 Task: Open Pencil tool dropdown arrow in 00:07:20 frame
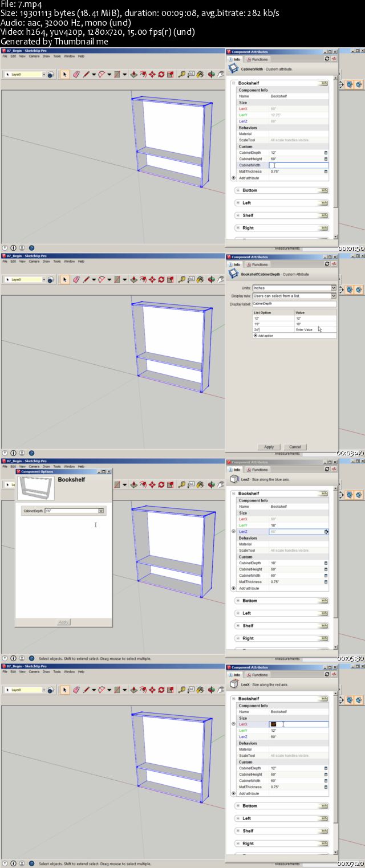click(x=94, y=690)
